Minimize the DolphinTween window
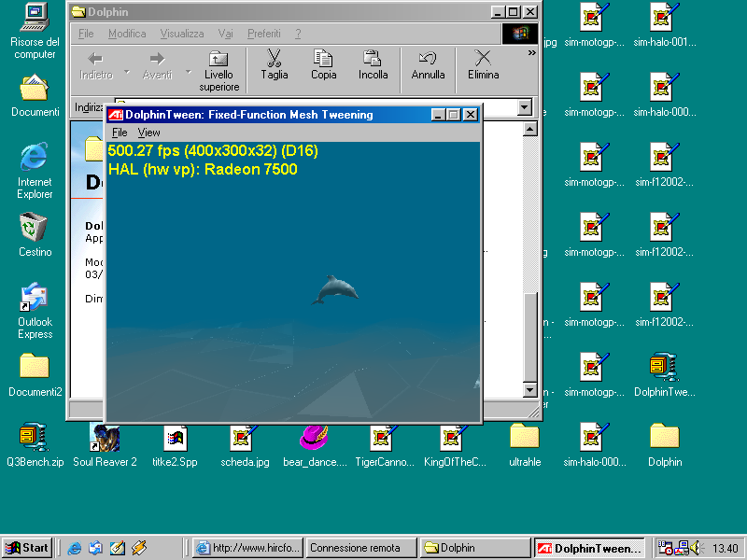The width and height of the screenshot is (747, 560). point(438,114)
